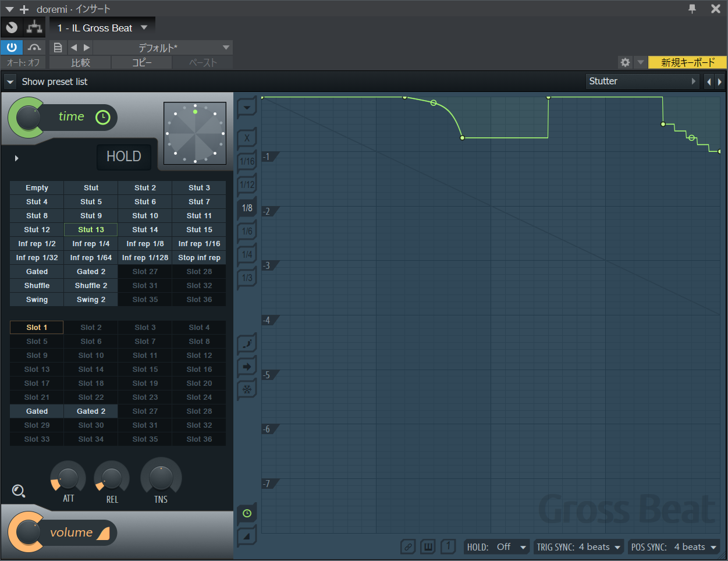Open the envelope editor options arrow
Viewport: 728px width, 561px height.
(x=247, y=107)
